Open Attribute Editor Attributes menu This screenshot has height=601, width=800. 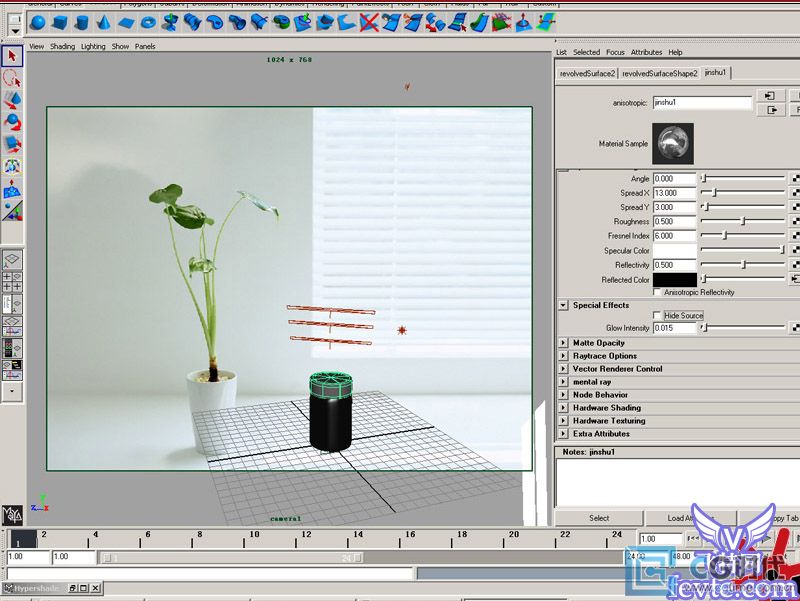(646, 52)
